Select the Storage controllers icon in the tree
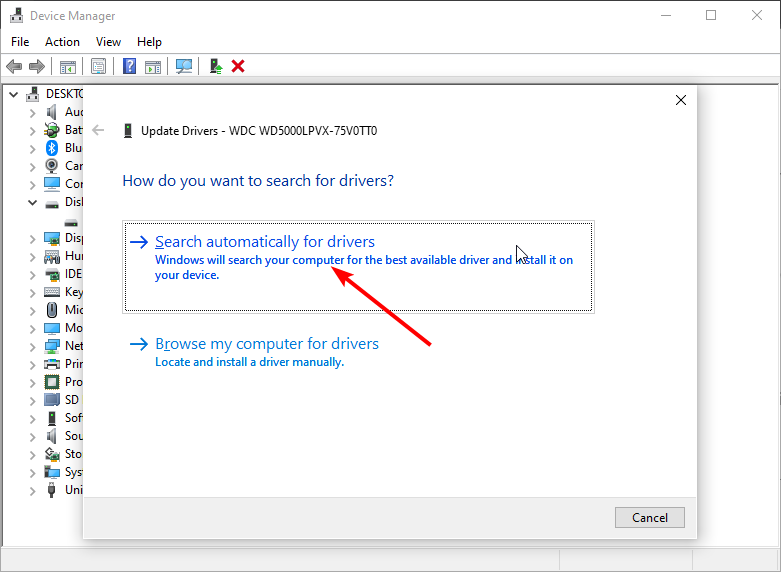 coord(52,454)
